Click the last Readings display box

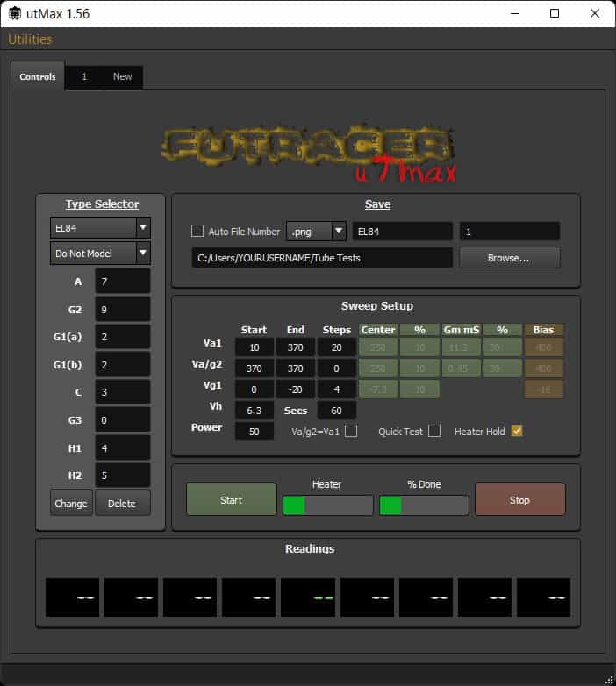click(543, 597)
